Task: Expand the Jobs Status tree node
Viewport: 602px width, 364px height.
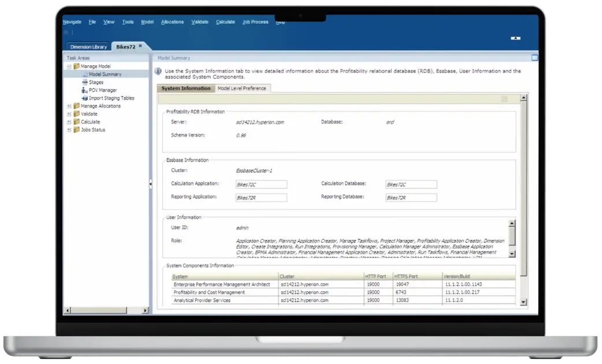Action: click(69, 129)
